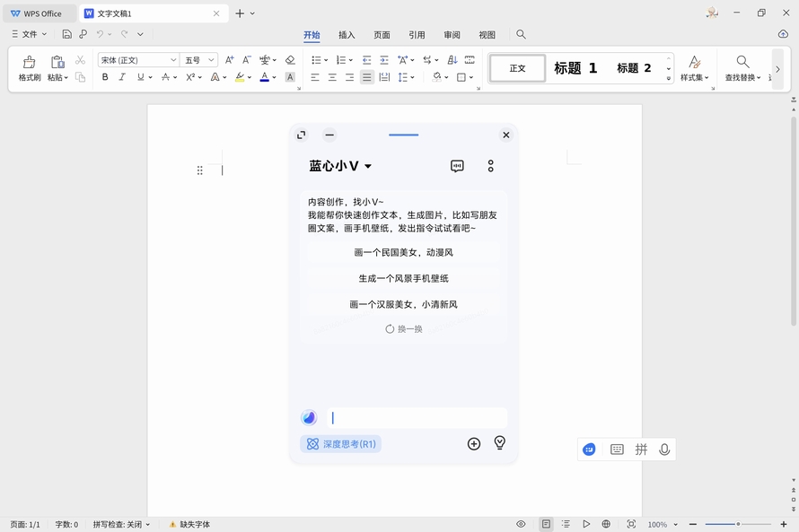This screenshot has width=799, height=532.
Task: Click the web layout globe icon
Action: (x=606, y=524)
